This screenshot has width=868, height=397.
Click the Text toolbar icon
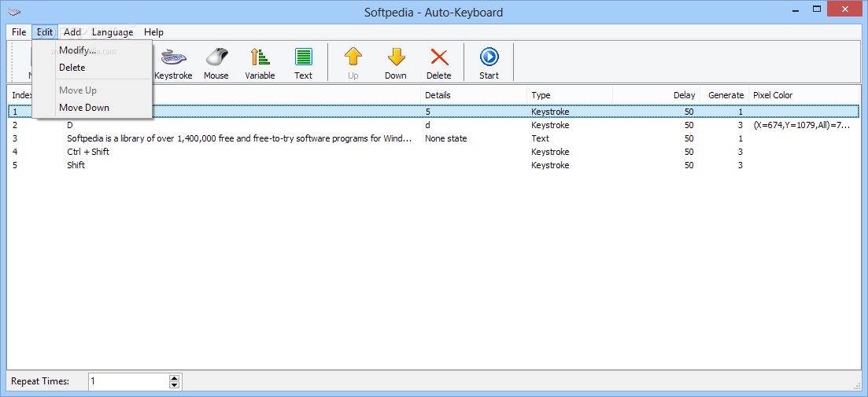coord(303,57)
